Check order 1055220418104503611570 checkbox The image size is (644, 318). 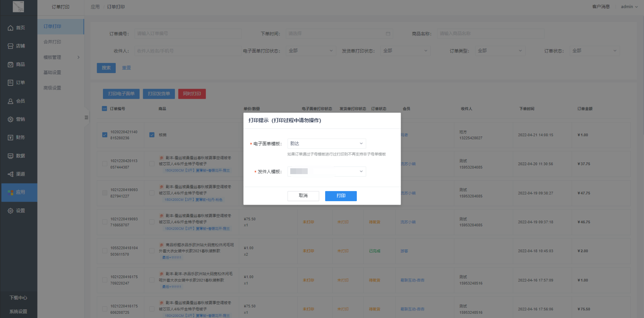coord(104,251)
